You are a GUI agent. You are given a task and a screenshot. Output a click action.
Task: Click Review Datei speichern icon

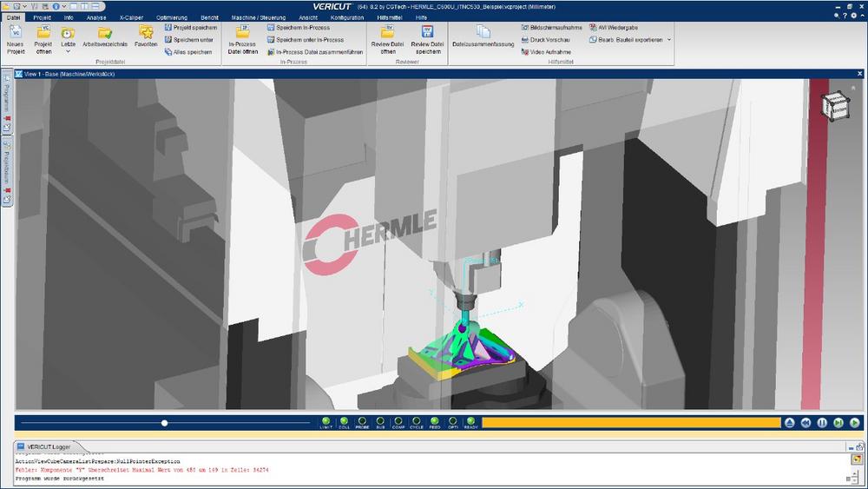tap(426, 33)
